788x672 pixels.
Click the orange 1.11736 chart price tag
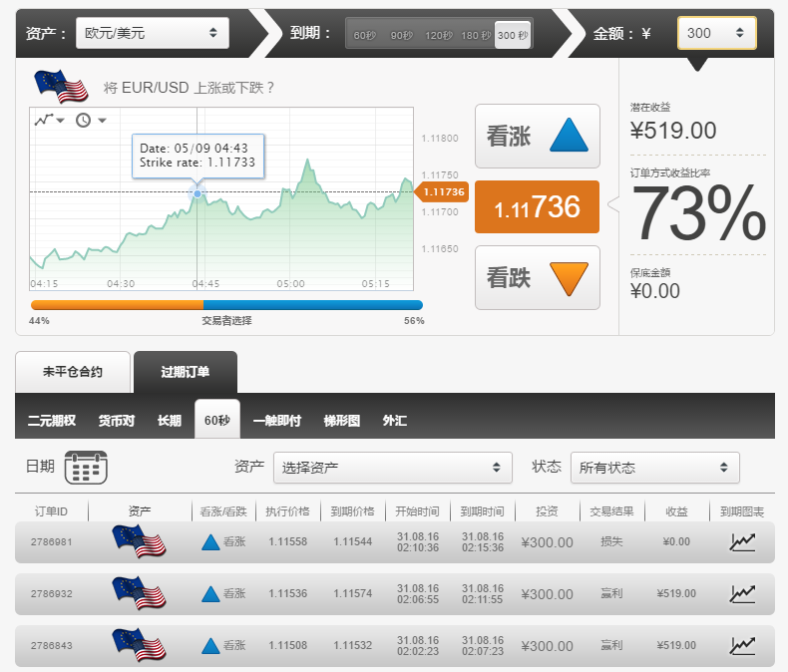click(442, 191)
